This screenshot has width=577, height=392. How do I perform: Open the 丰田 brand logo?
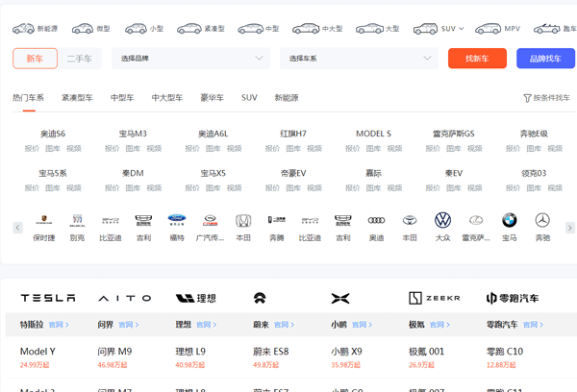[x=410, y=220]
